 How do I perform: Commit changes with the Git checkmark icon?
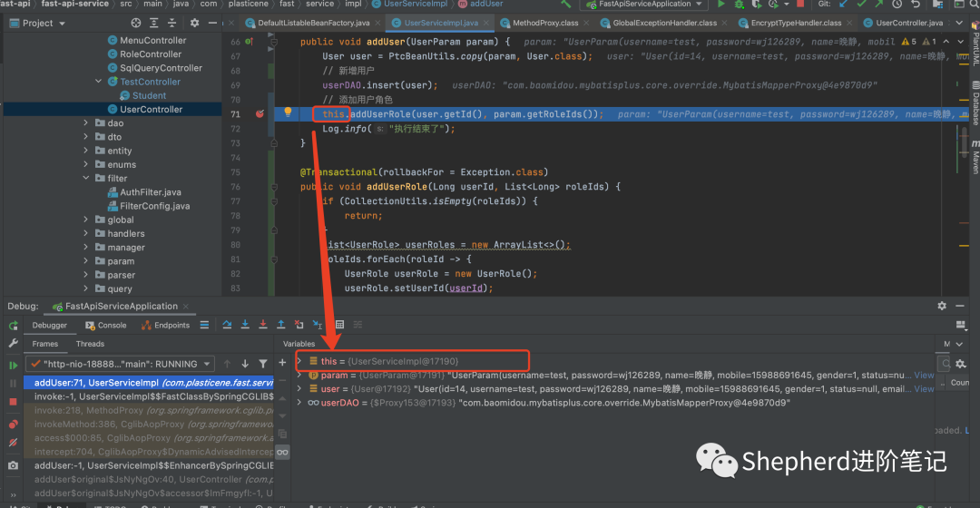[862, 4]
